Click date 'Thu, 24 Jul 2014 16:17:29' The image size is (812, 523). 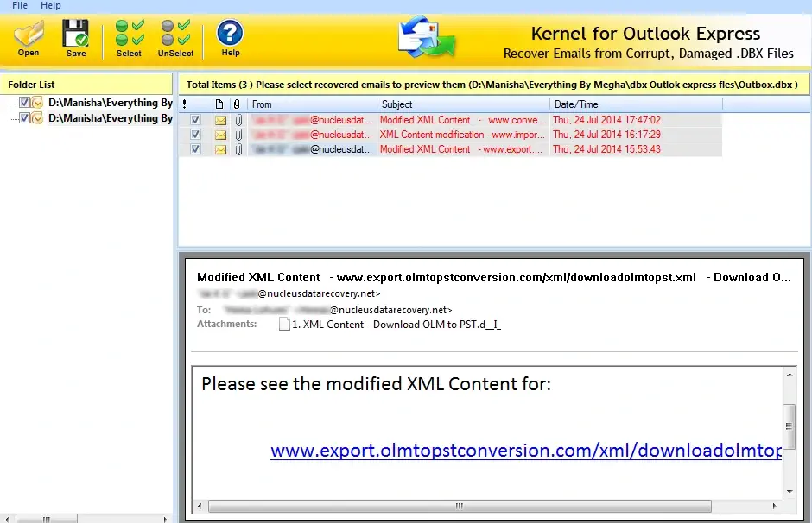[x=607, y=135]
